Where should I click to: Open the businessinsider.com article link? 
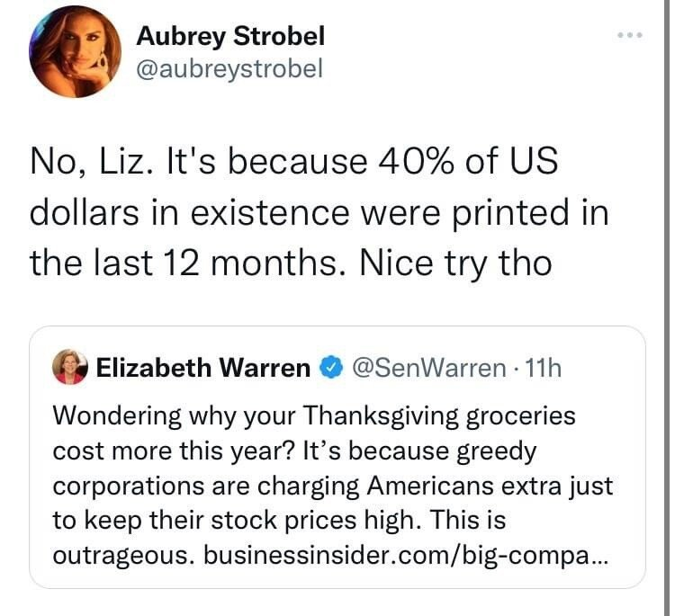(x=408, y=554)
